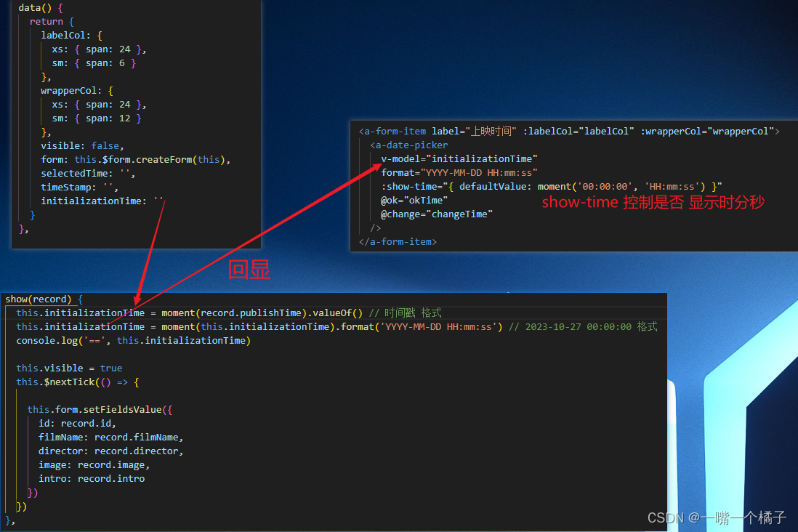Click 'this.visible = true' line

[69, 368]
